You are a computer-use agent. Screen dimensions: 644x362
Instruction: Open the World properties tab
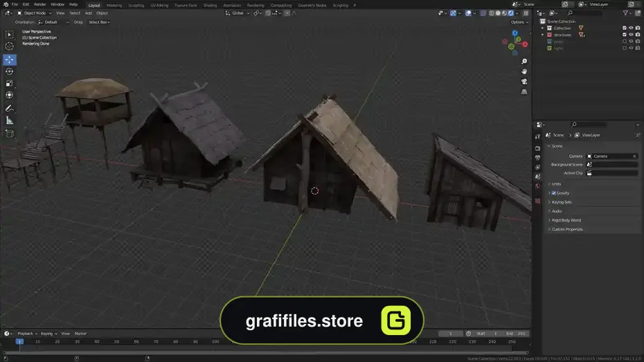(537, 186)
